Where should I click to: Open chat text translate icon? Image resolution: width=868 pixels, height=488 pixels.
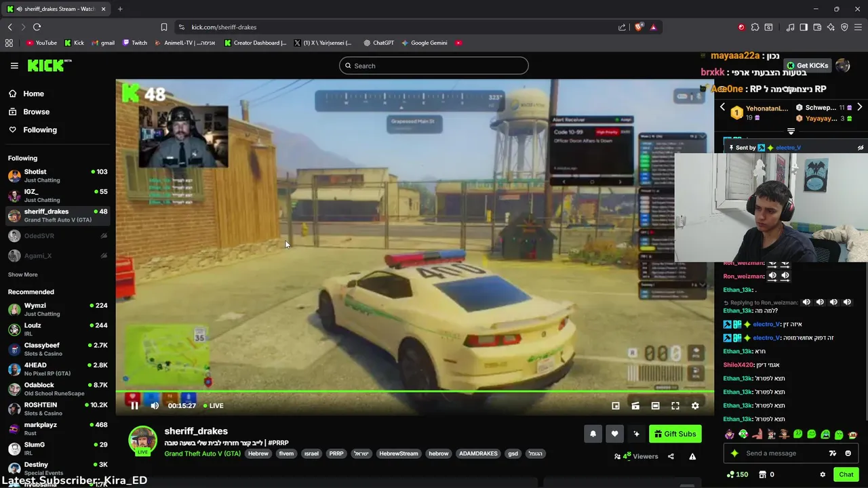tap(832, 453)
